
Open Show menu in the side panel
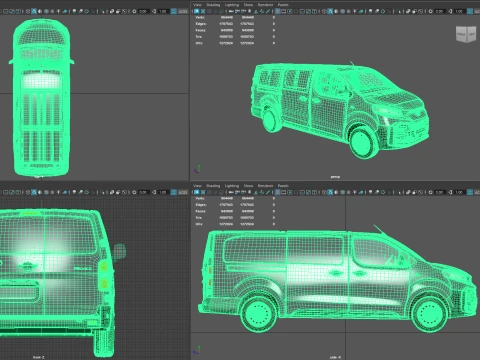248,186
